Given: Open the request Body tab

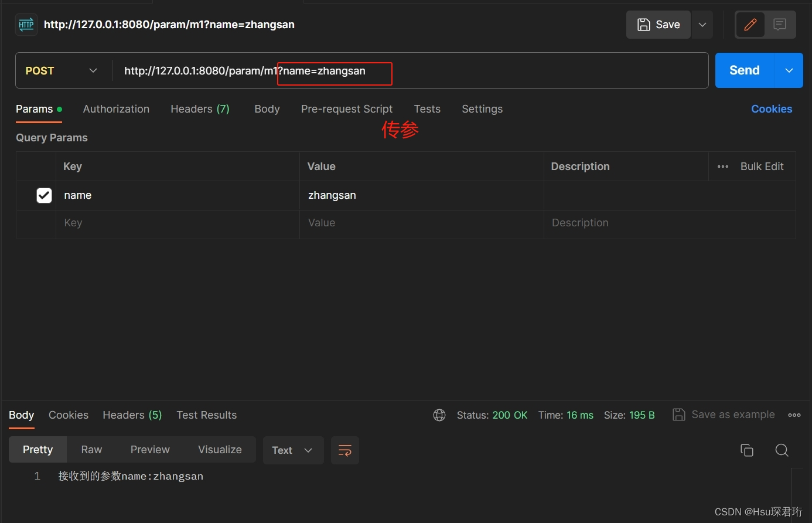Looking at the screenshot, I should coord(267,109).
